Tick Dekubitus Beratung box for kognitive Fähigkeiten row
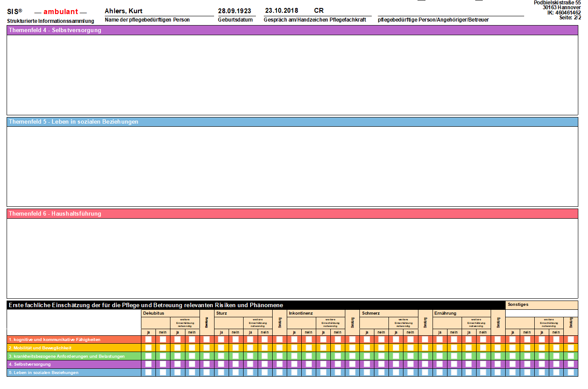 [x=207, y=340]
